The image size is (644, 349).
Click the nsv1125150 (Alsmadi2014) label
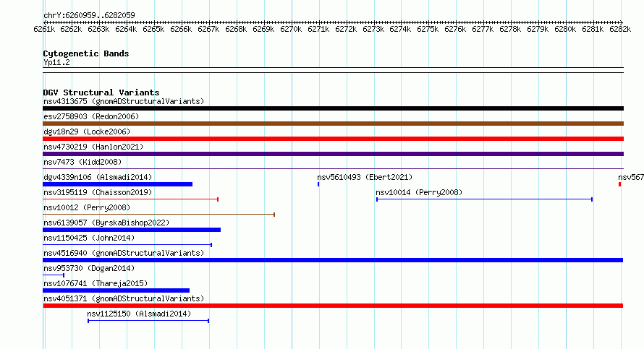(139, 314)
